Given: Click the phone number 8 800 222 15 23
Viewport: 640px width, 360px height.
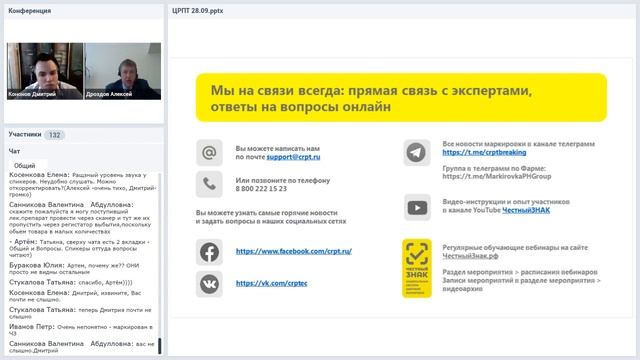Looking at the screenshot, I should click(x=261, y=189).
